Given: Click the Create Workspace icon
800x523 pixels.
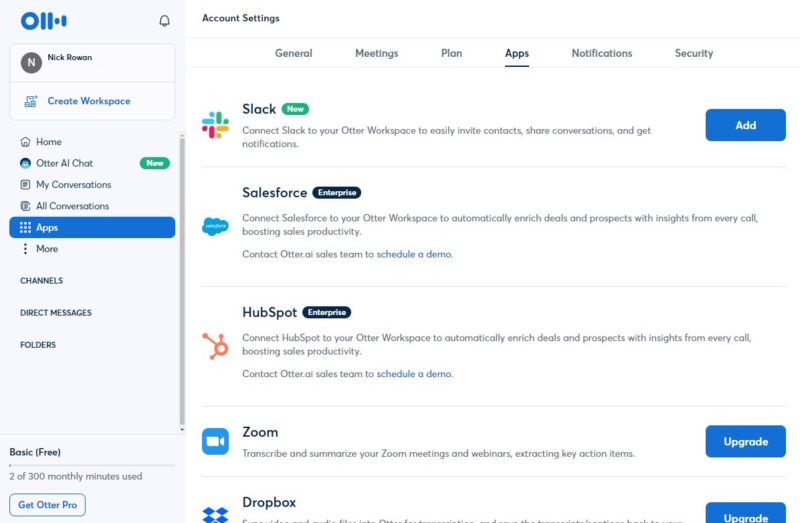Looking at the screenshot, I should [31, 101].
